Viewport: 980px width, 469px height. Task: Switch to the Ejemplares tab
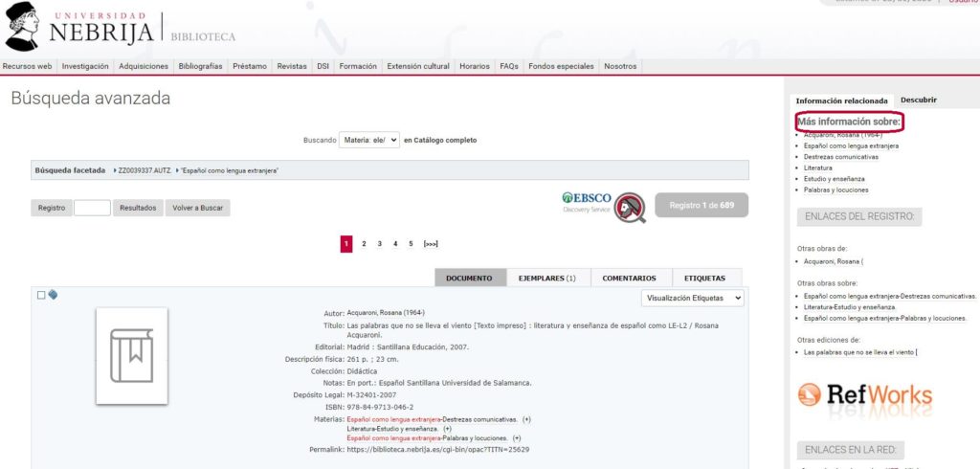pos(547,278)
